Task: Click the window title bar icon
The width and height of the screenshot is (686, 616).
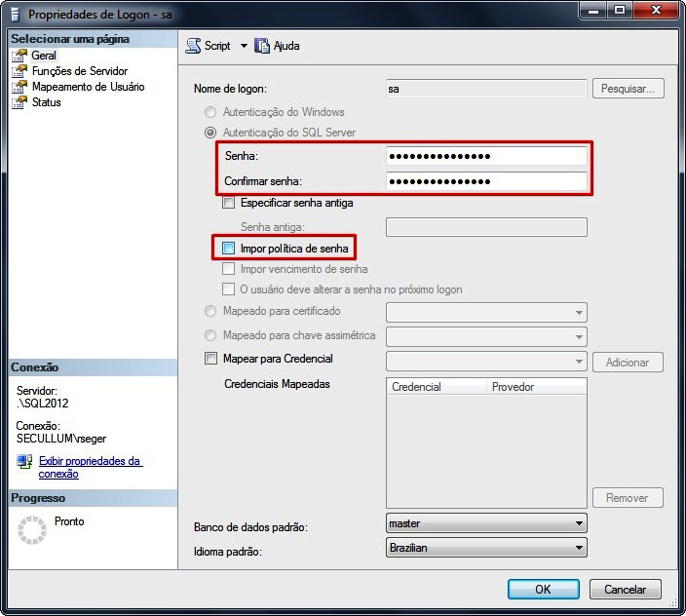Action: (x=14, y=15)
